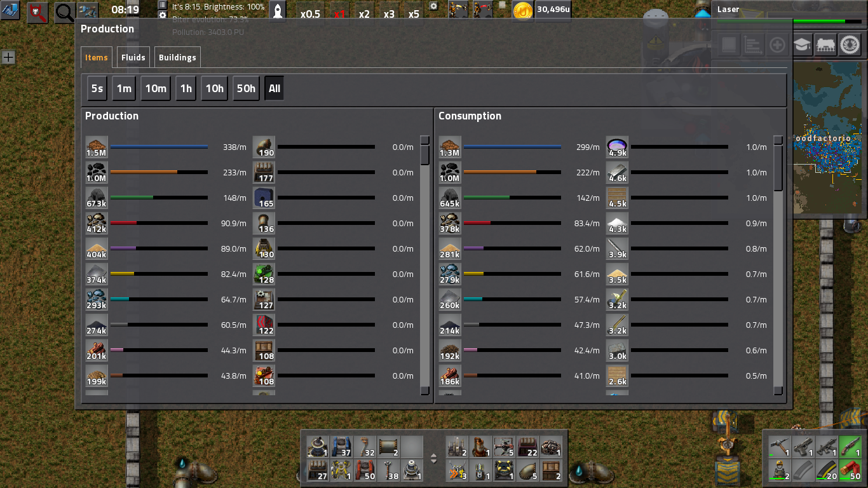Set the time range to 10m

tap(156, 88)
